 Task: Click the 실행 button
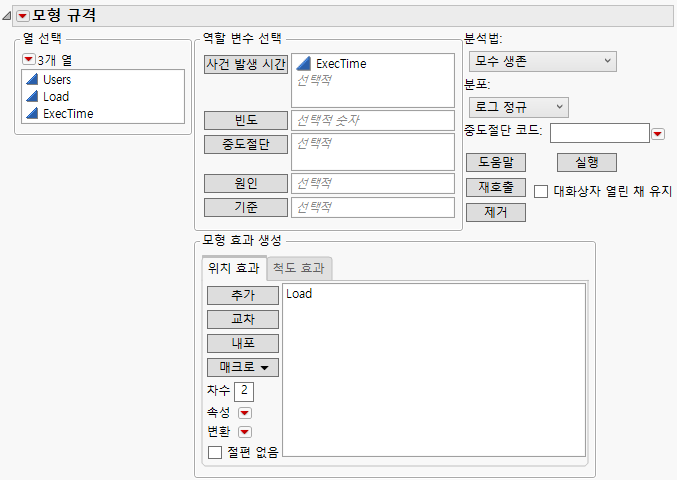[587, 163]
